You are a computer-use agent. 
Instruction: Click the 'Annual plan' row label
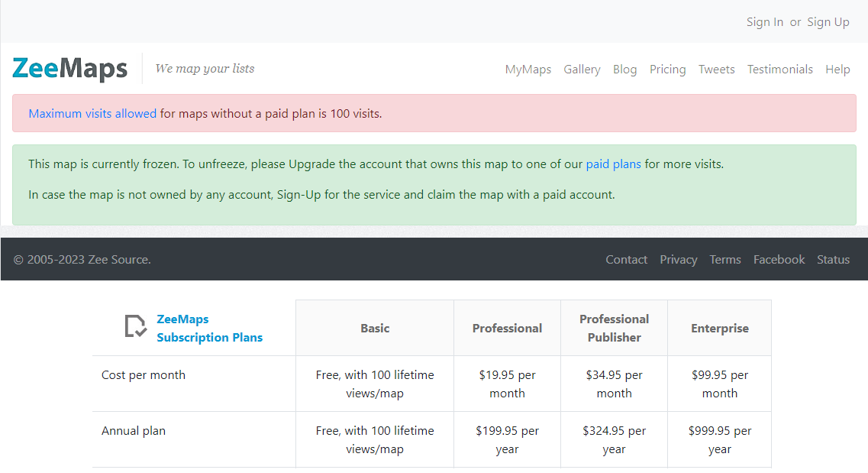point(134,431)
